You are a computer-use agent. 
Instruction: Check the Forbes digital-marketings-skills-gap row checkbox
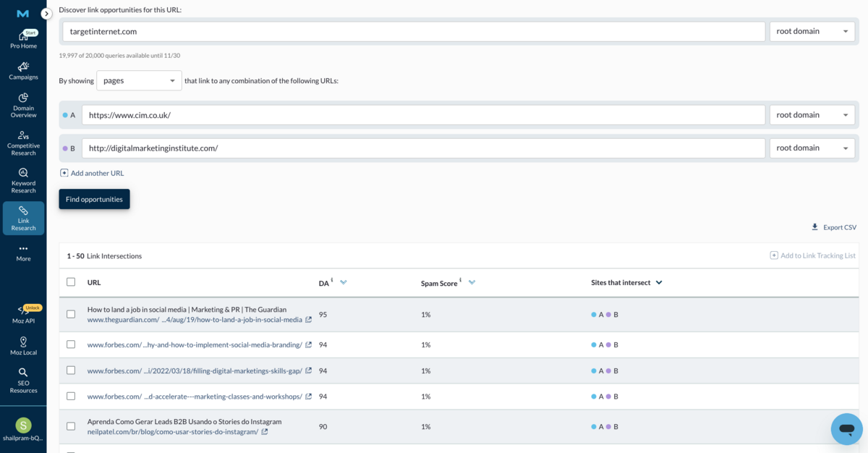[71, 370]
